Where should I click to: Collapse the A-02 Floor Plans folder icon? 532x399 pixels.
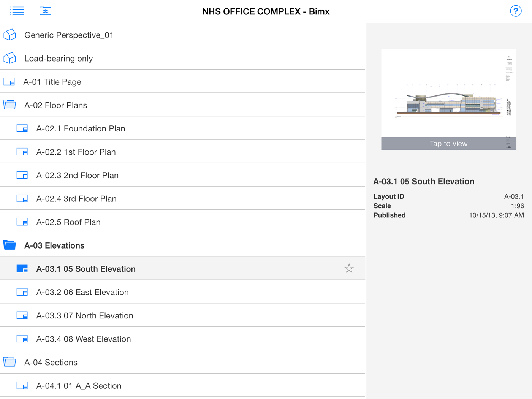(x=9, y=105)
